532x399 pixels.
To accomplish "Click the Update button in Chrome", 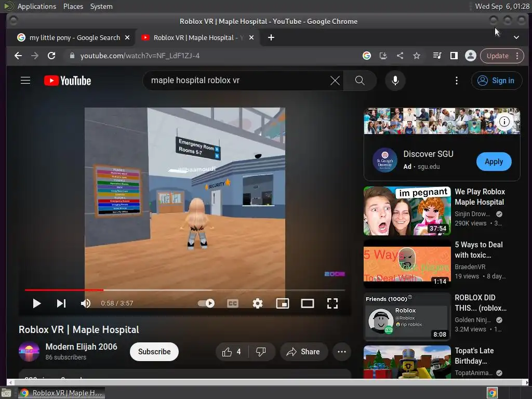I will (x=497, y=56).
